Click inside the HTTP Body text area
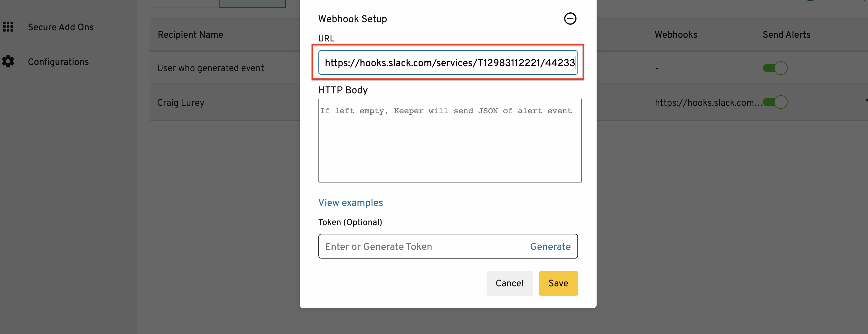Screen dimensions: 868x334 (x=449, y=140)
